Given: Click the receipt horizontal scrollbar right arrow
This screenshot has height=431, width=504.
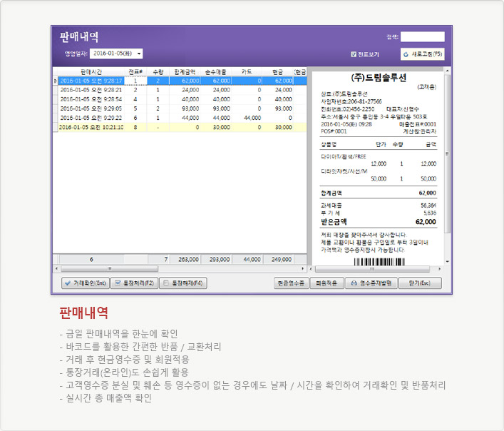Looking at the screenshot, I should pos(439,269).
